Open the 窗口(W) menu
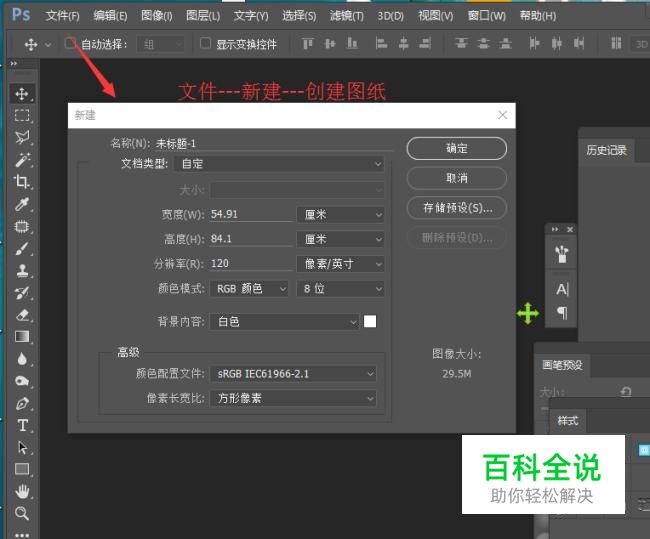 click(x=487, y=16)
